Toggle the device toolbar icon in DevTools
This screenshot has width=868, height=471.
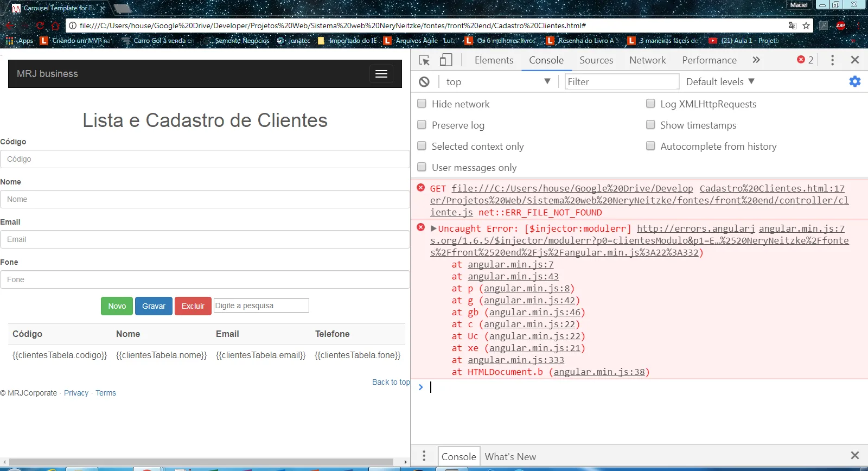click(x=446, y=60)
